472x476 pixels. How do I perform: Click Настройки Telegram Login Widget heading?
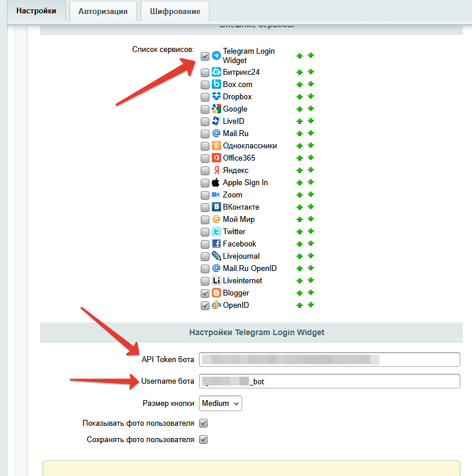point(257,332)
